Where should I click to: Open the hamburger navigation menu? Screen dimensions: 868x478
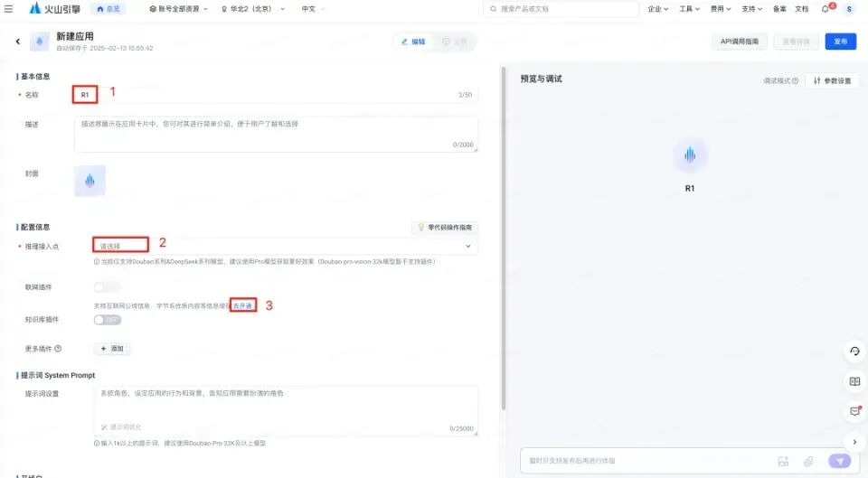click(x=8, y=9)
